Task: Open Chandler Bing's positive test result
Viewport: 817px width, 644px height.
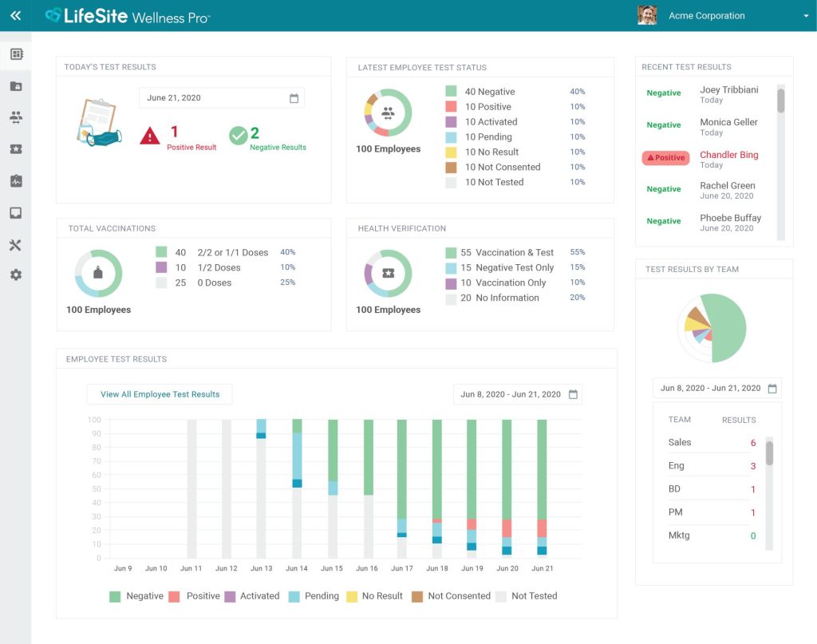Action: [x=728, y=155]
